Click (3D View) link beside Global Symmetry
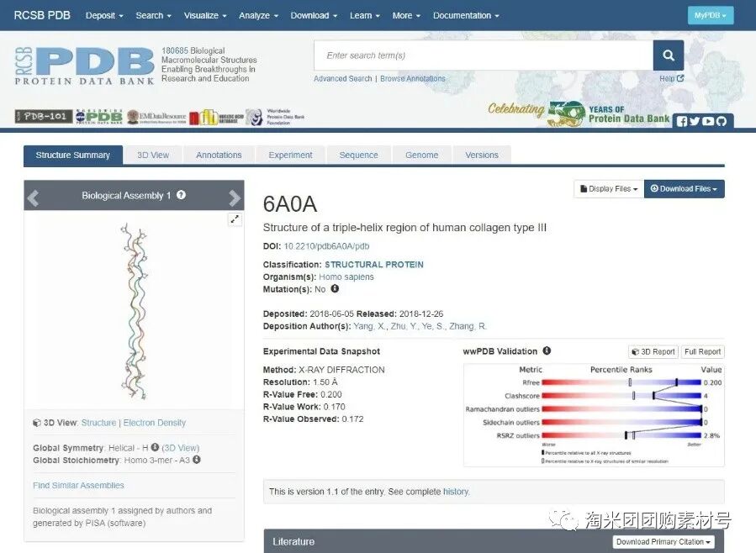Image resolution: width=756 pixels, height=553 pixels. (180, 448)
